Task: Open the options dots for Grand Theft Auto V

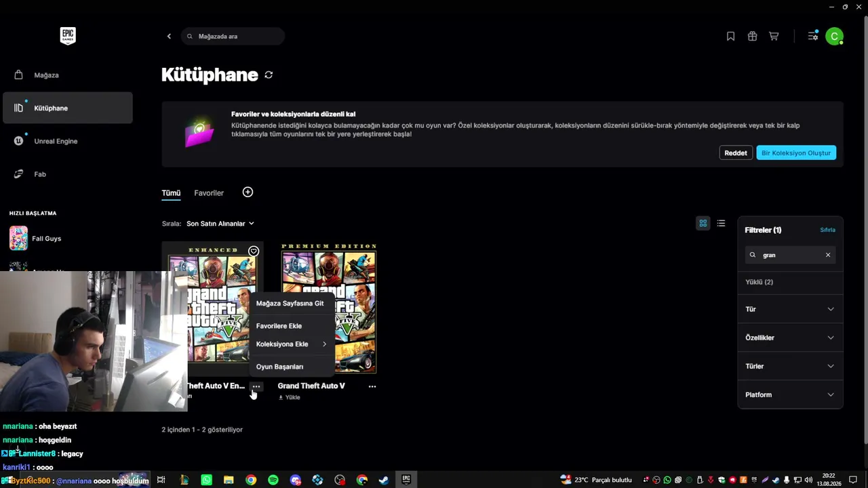Action: (372, 386)
